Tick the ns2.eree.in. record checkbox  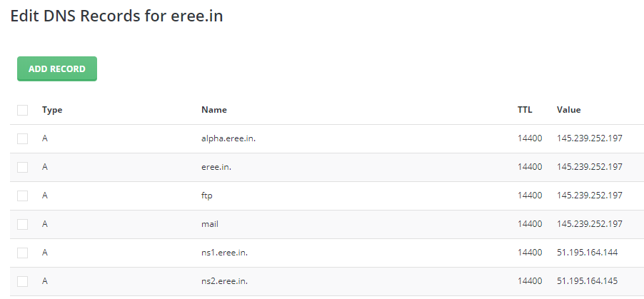point(23,281)
